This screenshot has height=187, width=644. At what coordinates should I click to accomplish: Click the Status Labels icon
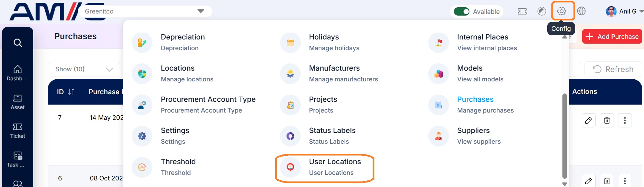pyautogui.click(x=290, y=136)
